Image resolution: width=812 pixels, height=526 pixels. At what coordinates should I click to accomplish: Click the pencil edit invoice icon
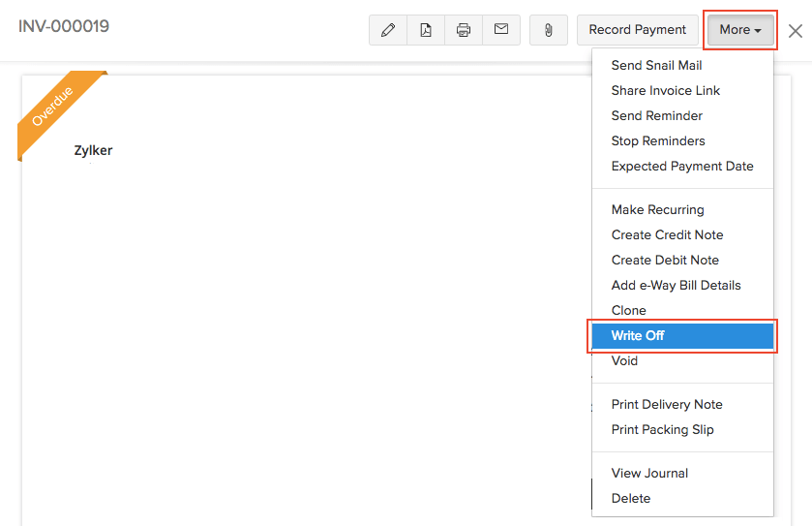(x=388, y=30)
